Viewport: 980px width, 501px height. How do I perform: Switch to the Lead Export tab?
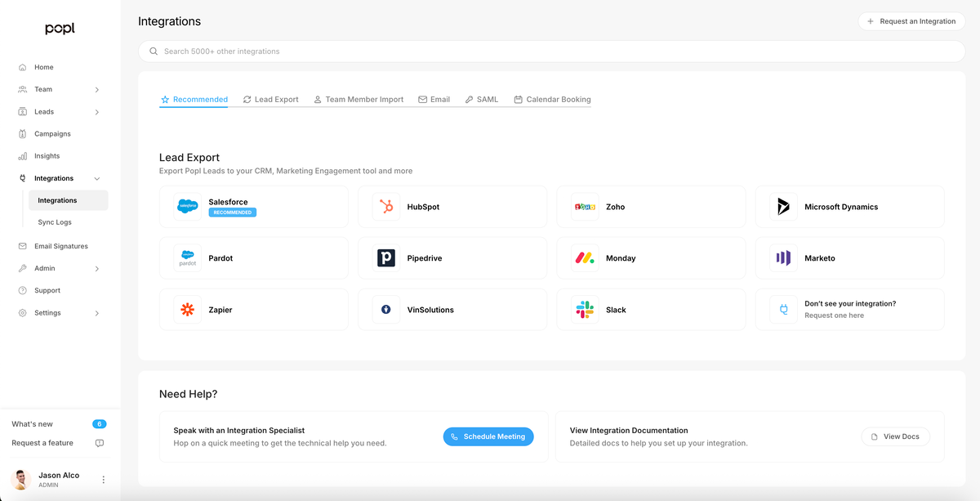tap(270, 100)
